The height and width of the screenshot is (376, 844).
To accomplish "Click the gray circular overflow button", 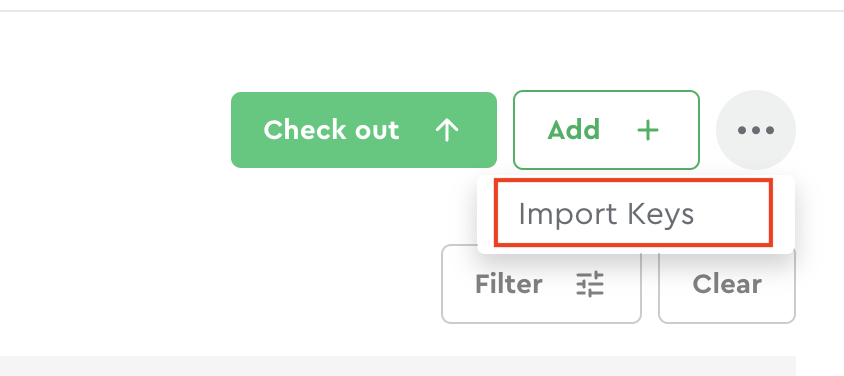I will tap(756, 130).
